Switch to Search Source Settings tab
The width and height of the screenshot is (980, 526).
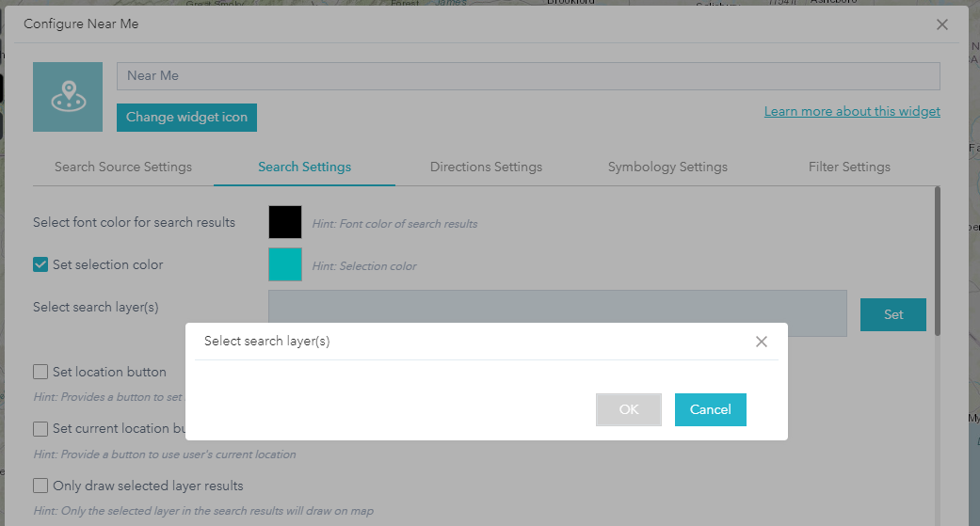tap(123, 167)
